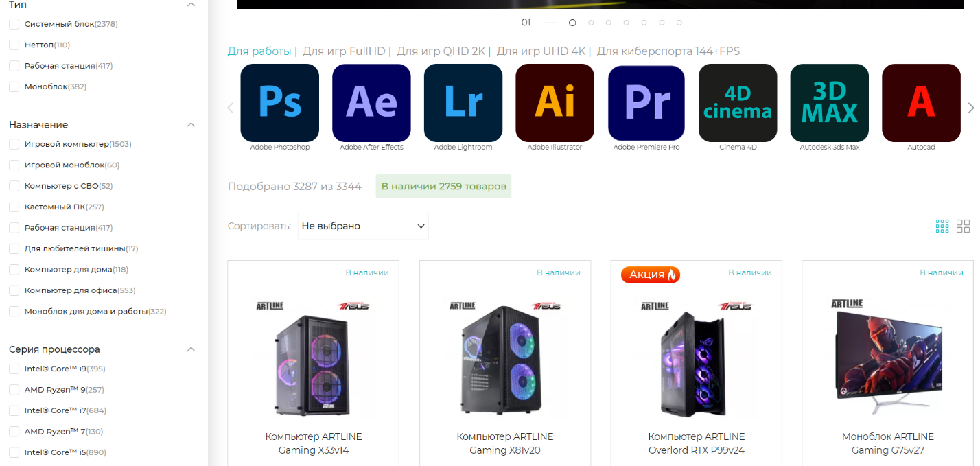Select the Adobe After Effects icon

pos(371,103)
